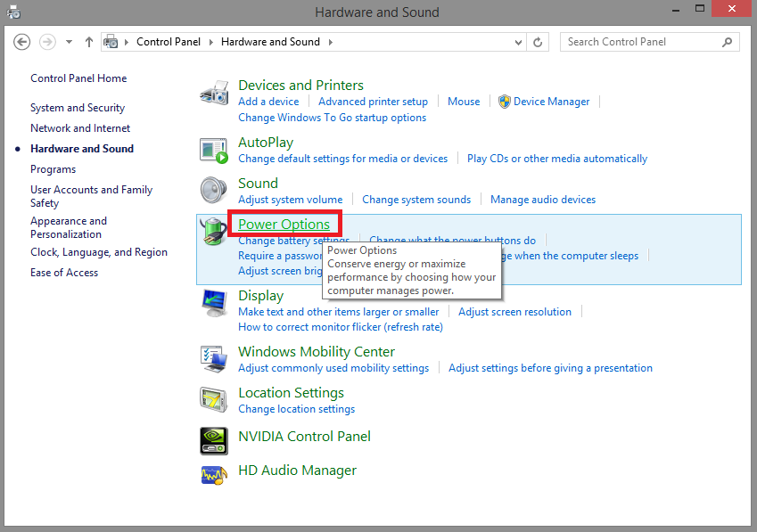Viewport: 757px width, 532px height.
Task: Open the Display monitor icon
Action: (215, 304)
